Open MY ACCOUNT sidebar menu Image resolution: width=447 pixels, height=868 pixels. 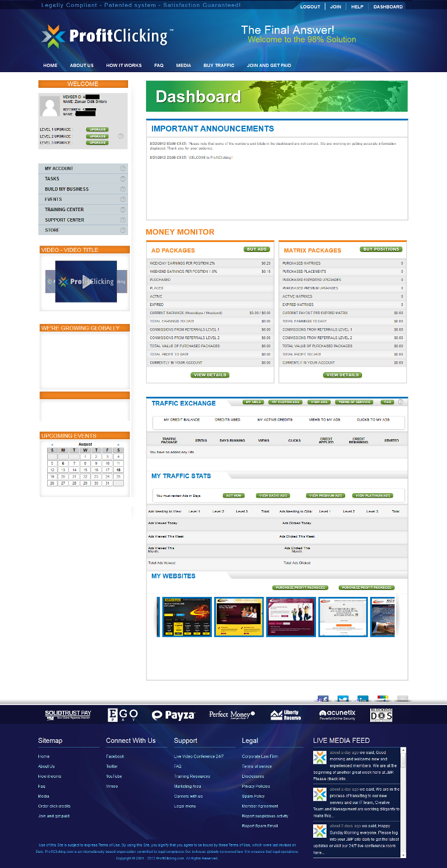point(83,169)
